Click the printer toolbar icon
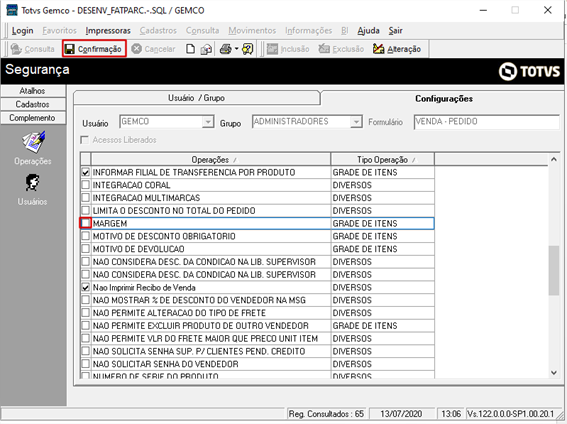Image resolution: width=567 pixels, height=424 pixels. coord(226,49)
